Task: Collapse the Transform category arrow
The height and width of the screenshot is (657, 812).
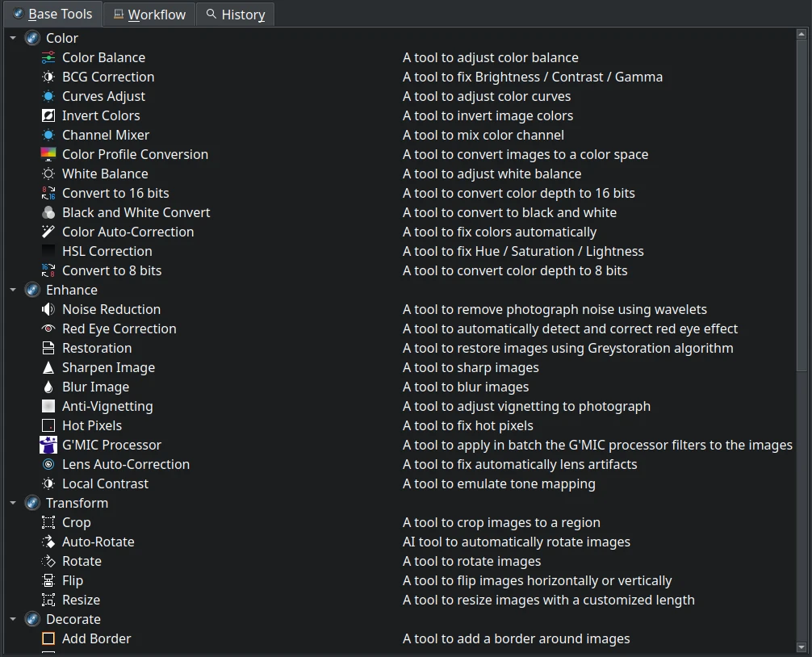Action: point(13,503)
